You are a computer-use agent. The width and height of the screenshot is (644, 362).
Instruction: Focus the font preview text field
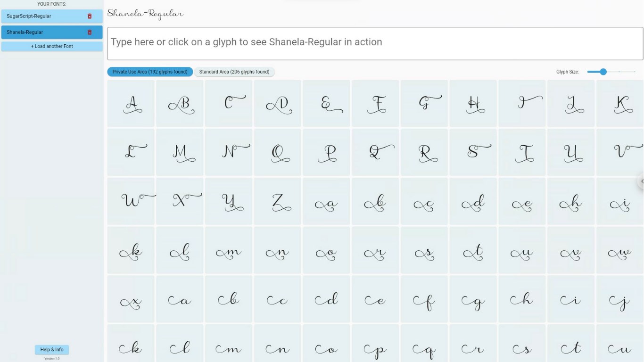(375, 43)
